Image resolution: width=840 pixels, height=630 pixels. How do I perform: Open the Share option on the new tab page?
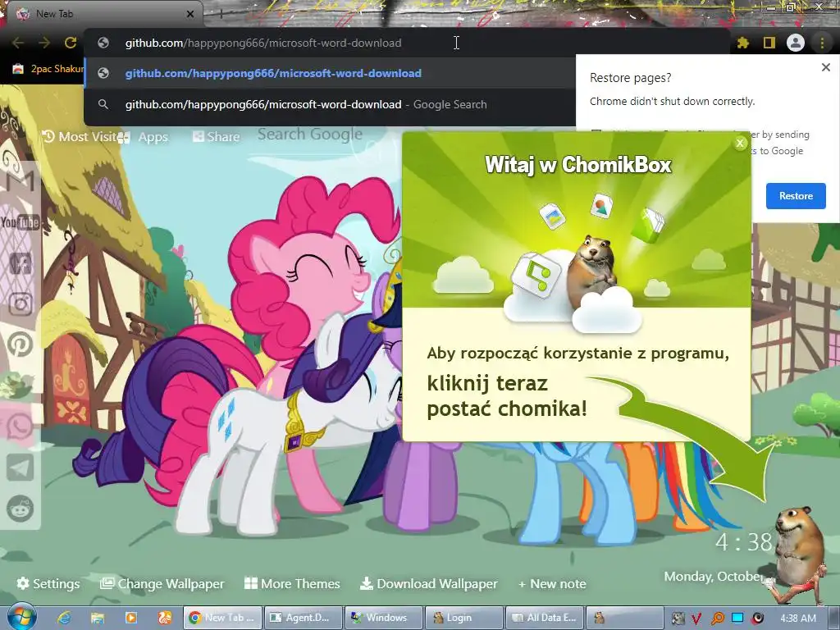tap(217, 137)
